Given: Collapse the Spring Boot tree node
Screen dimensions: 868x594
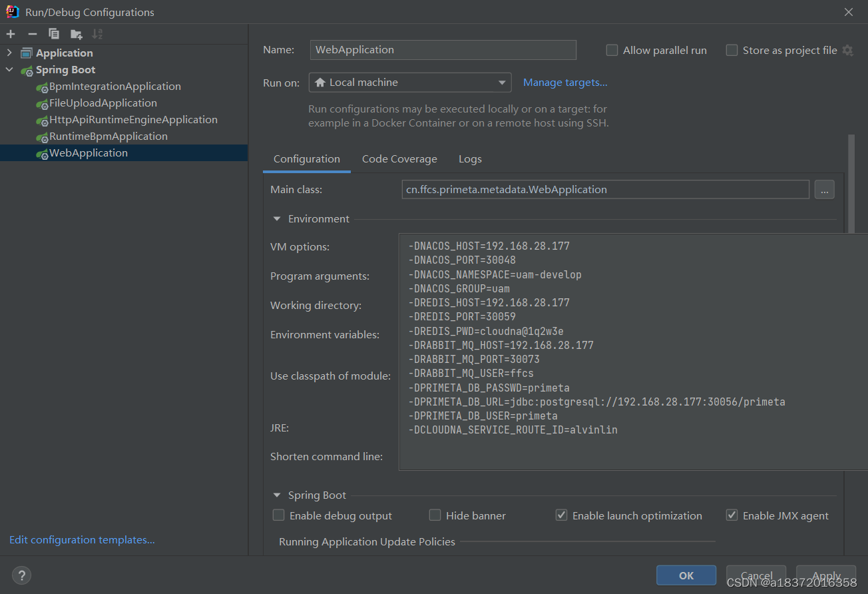Looking at the screenshot, I should pos(9,70).
